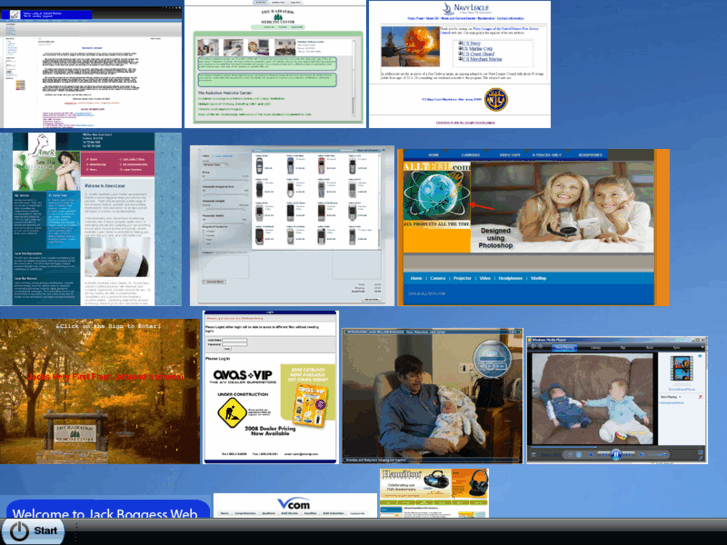Open the cell phone catalog thumbnail
The width and height of the screenshot is (727, 545).
pos(292,225)
